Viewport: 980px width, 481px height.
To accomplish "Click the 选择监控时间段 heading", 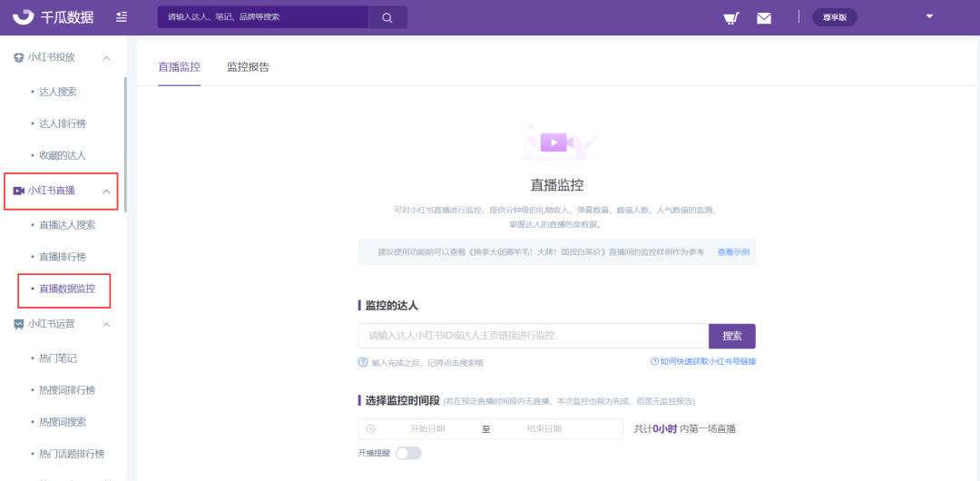I will tap(404, 400).
